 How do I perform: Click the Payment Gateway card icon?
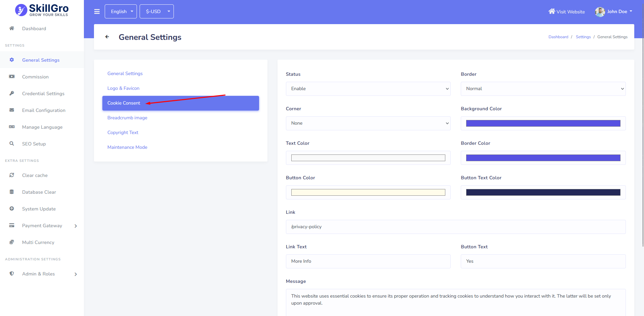[x=12, y=226]
